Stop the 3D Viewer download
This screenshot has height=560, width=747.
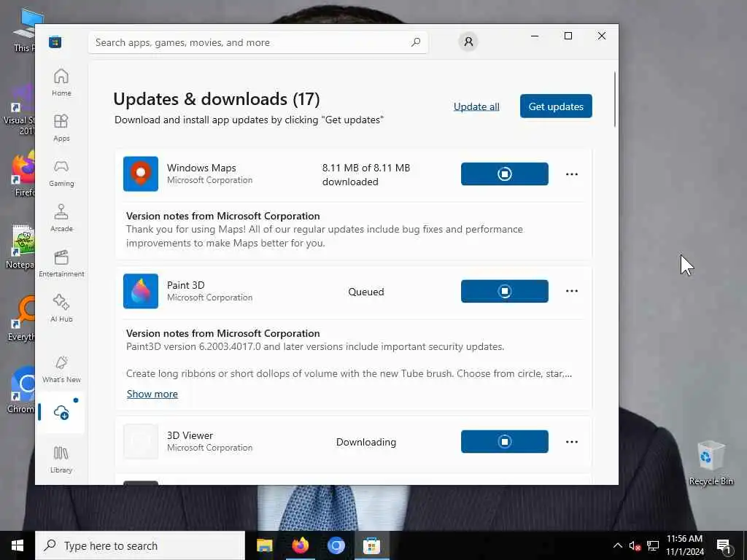tap(505, 441)
